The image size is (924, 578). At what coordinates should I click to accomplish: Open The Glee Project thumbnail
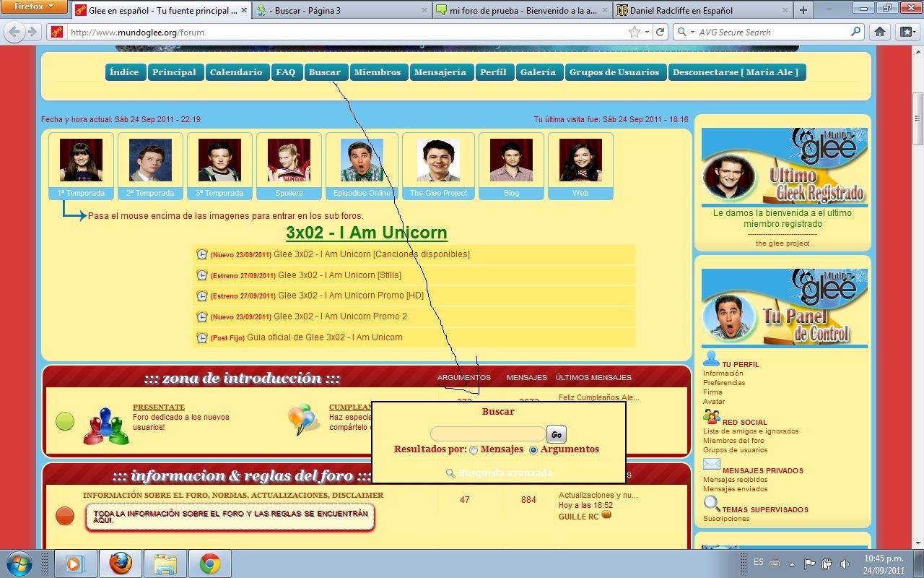438,165
